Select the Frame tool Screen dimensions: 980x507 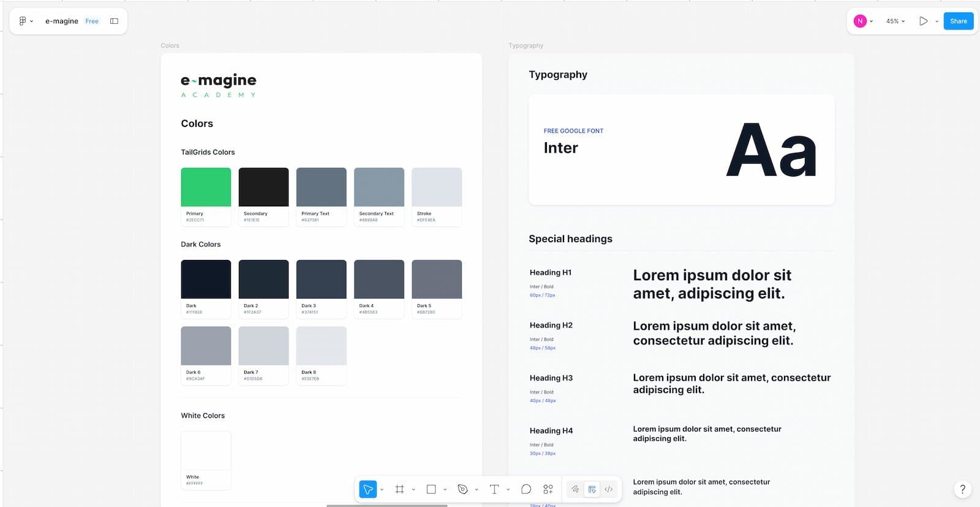coord(399,489)
